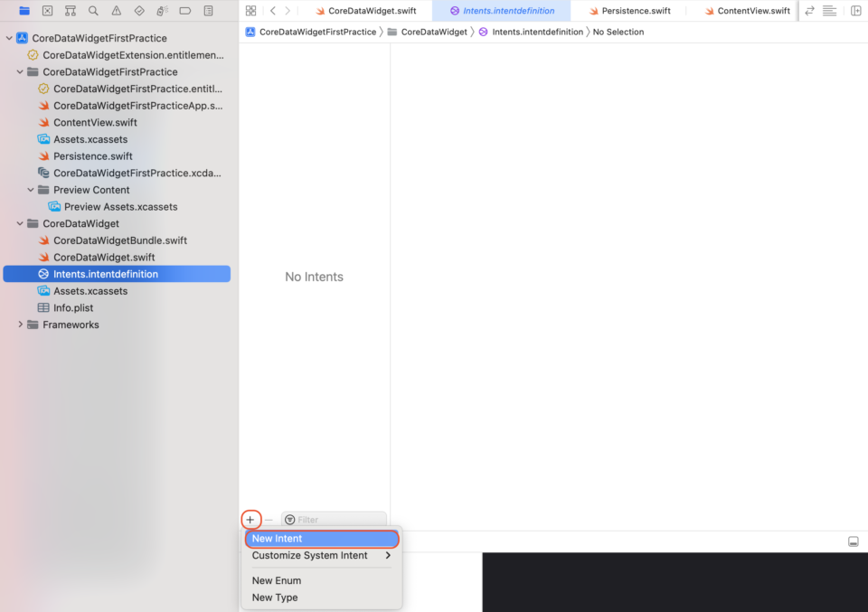Click the editor options icon in toolbar
Image resolution: width=868 pixels, height=612 pixels.
pyautogui.click(x=829, y=11)
